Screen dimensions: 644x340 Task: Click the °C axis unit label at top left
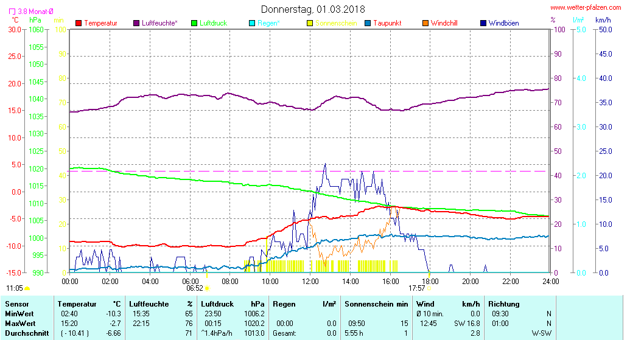point(15,19)
